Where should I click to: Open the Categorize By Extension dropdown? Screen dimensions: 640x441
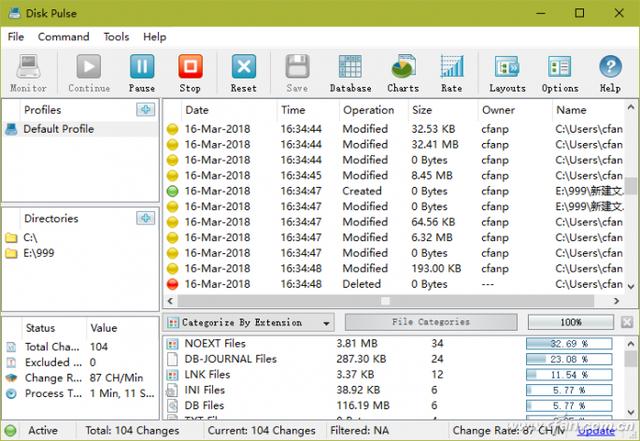pyautogui.click(x=249, y=323)
